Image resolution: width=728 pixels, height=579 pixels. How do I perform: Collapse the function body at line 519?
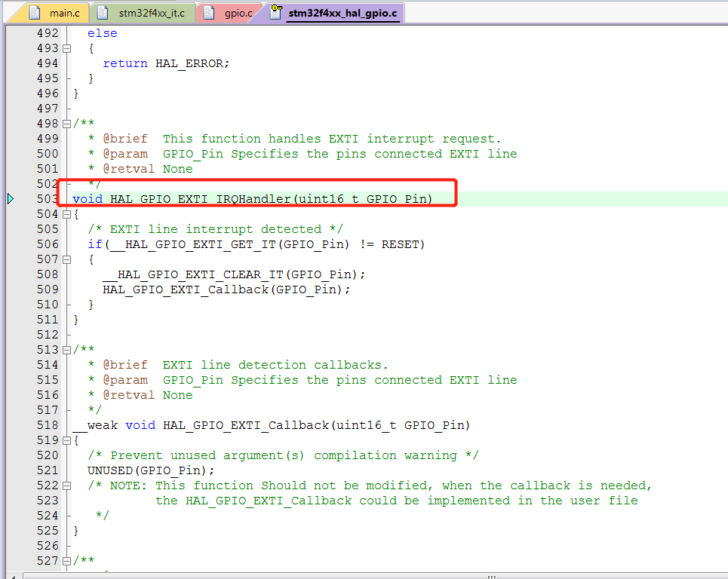(x=67, y=440)
